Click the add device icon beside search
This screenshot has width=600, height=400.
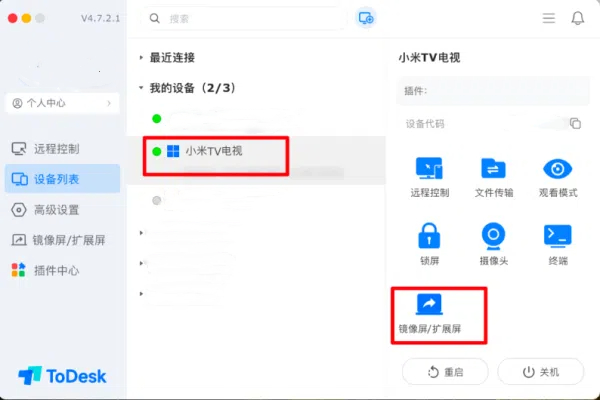[x=366, y=18]
